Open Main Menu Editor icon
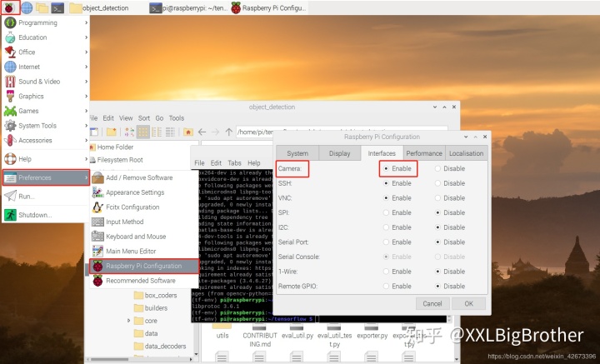 pyautogui.click(x=98, y=252)
